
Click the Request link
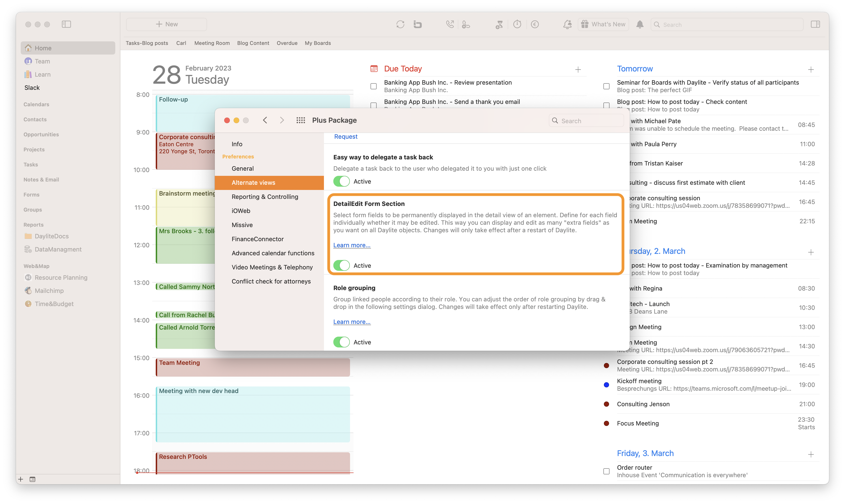pyautogui.click(x=346, y=137)
